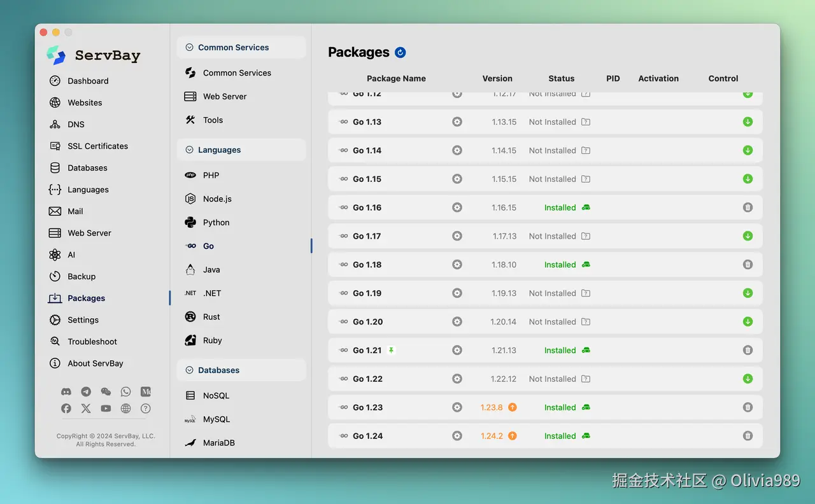Open the gear settings for Go 1.21

point(457,350)
